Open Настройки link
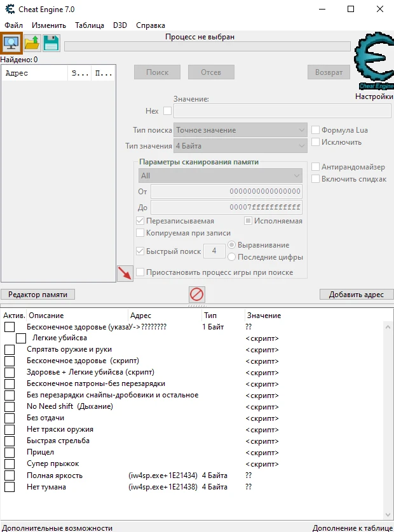The image size is (394, 532). [374, 96]
